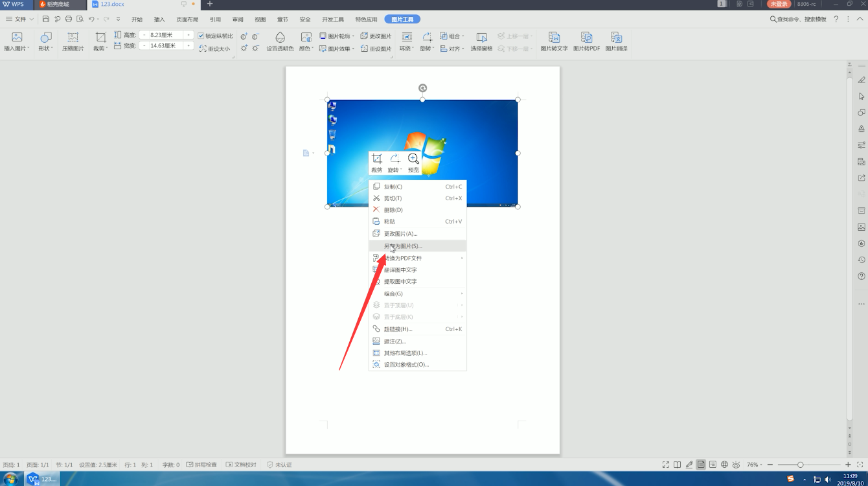Toggle Document Proofing (文档校对) in status bar
Viewport: 868px width, 486px height.
pos(241,465)
